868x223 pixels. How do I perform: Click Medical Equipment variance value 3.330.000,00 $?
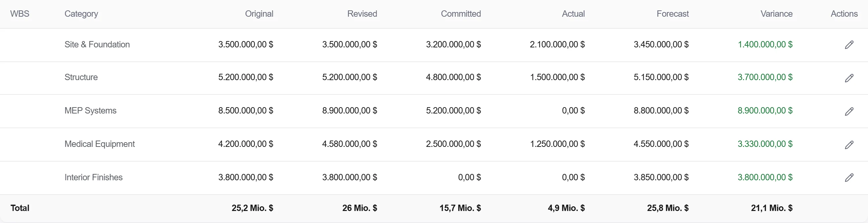click(765, 144)
